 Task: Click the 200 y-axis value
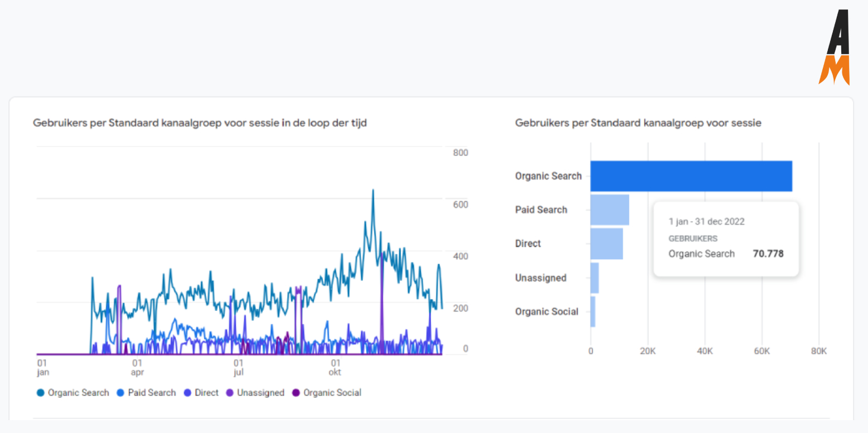[x=460, y=308]
